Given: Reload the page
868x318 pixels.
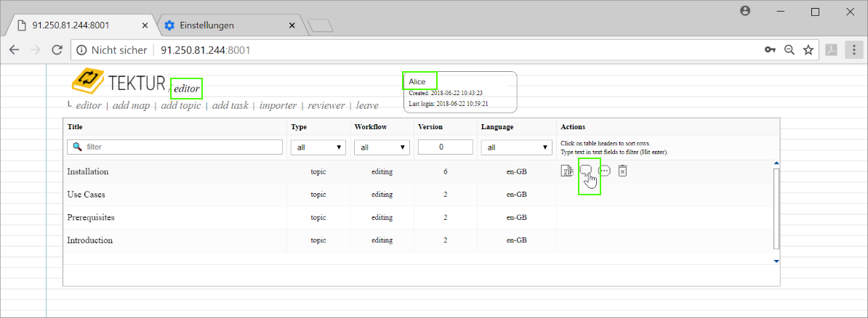Looking at the screenshot, I should (x=57, y=50).
